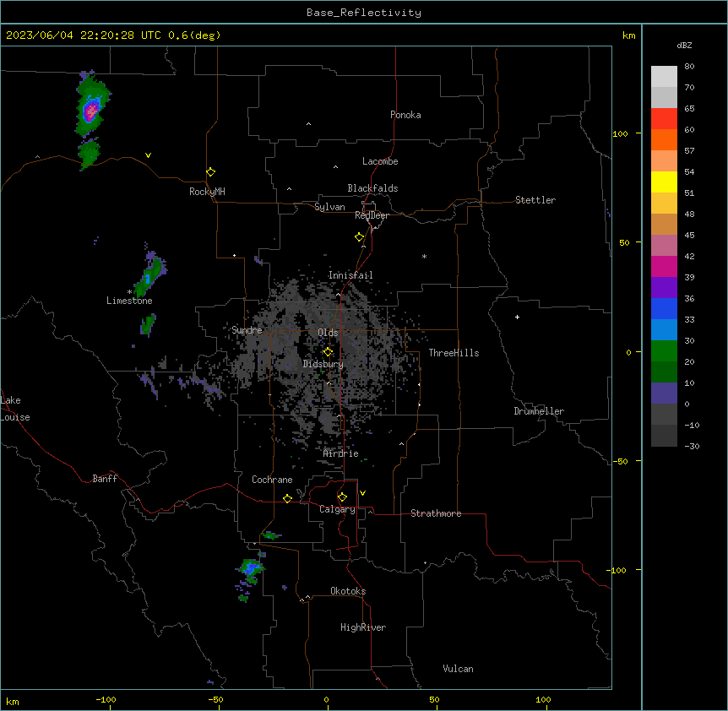728x711 pixels.
Task: Click the dBZ legend heading
Action: point(684,45)
